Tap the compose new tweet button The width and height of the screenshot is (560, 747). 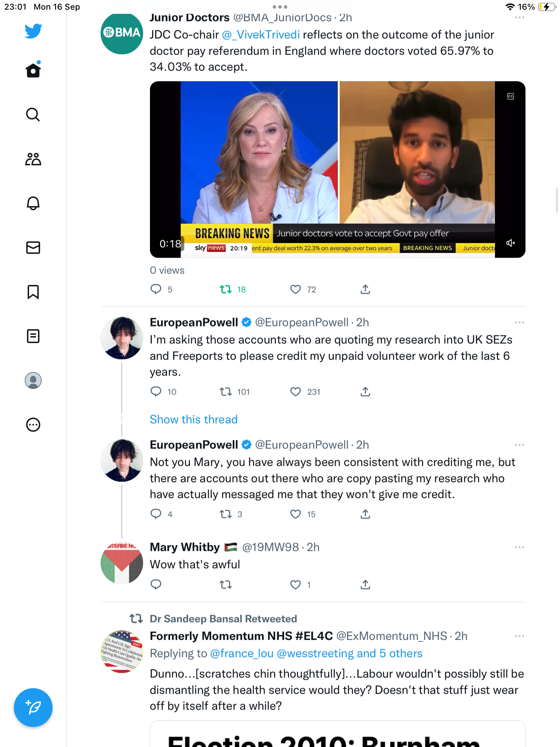click(x=33, y=708)
